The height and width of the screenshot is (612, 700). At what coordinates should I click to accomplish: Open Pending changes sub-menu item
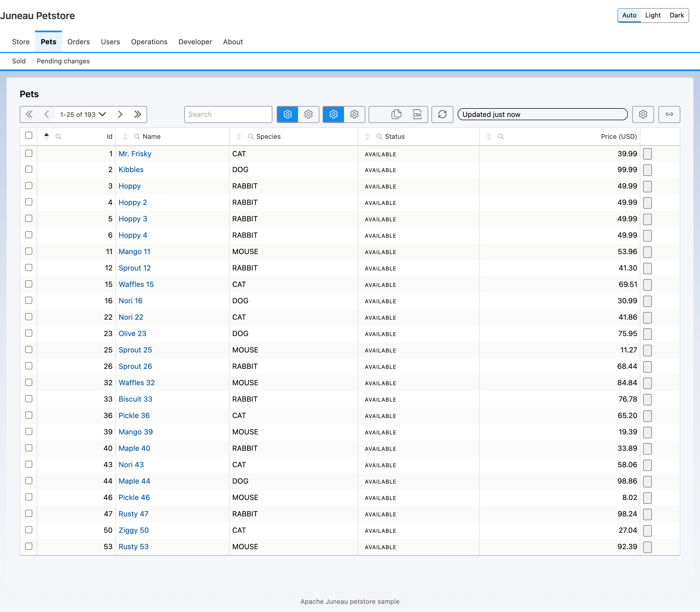pos(63,61)
